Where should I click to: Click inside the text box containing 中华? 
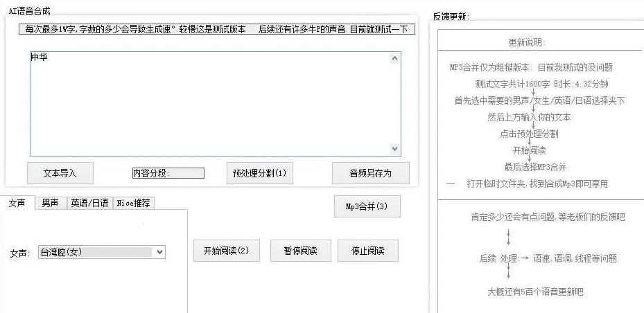(x=208, y=104)
